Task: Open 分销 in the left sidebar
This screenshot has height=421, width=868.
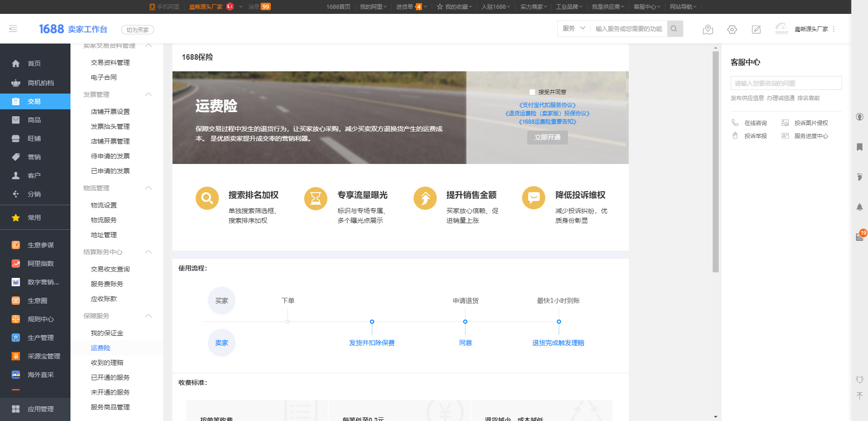Action: (x=35, y=194)
